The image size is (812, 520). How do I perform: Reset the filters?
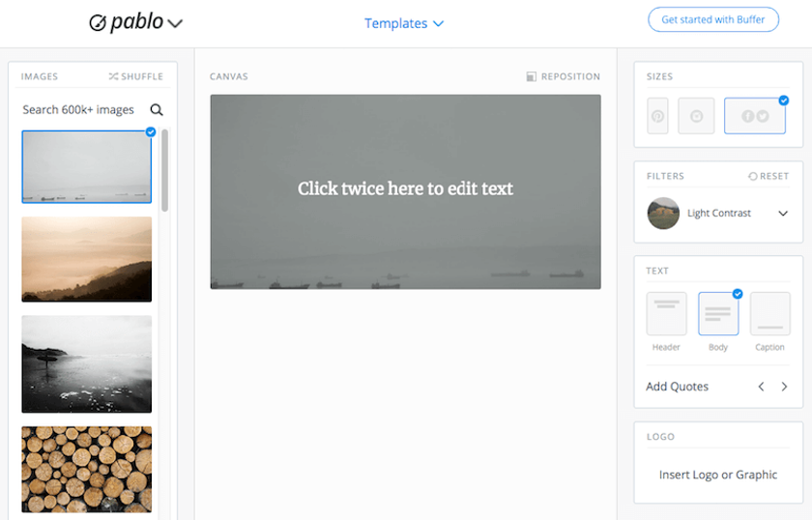tap(768, 176)
